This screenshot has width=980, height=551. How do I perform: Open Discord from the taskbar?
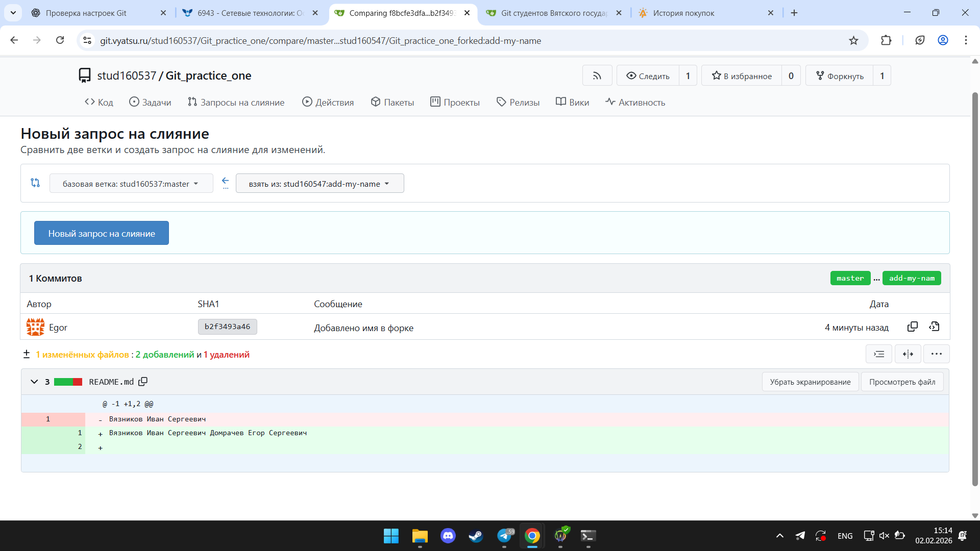(448, 536)
